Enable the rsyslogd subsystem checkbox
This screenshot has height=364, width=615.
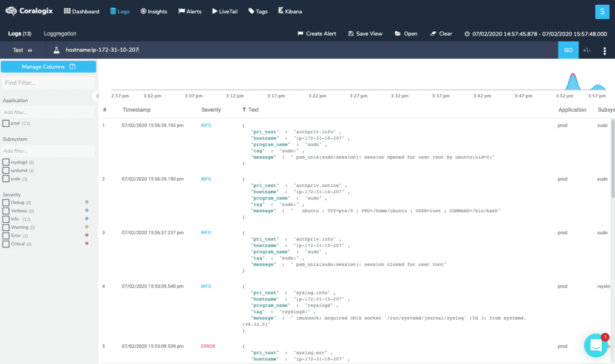click(6, 162)
